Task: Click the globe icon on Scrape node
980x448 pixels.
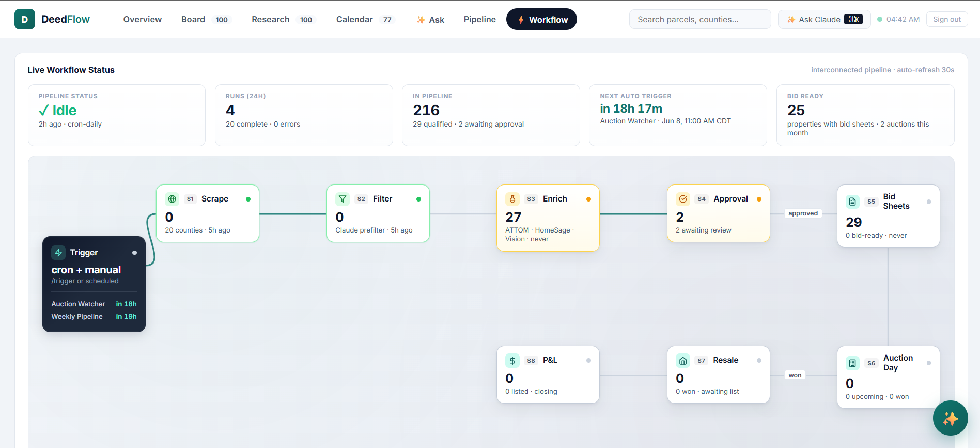Action: point(172,199)
